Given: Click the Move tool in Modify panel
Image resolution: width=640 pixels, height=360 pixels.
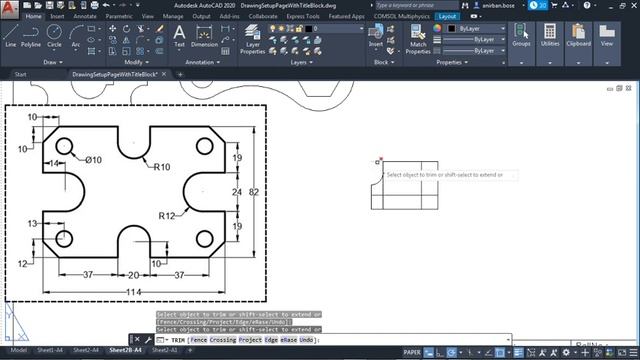Looking at the screenshot, I should point(113,29).
